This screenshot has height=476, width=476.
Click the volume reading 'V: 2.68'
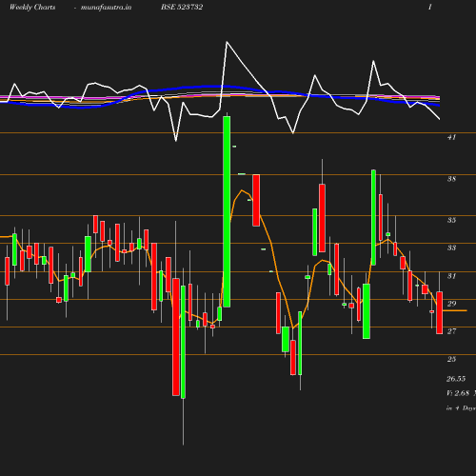(x=458, y=393)
